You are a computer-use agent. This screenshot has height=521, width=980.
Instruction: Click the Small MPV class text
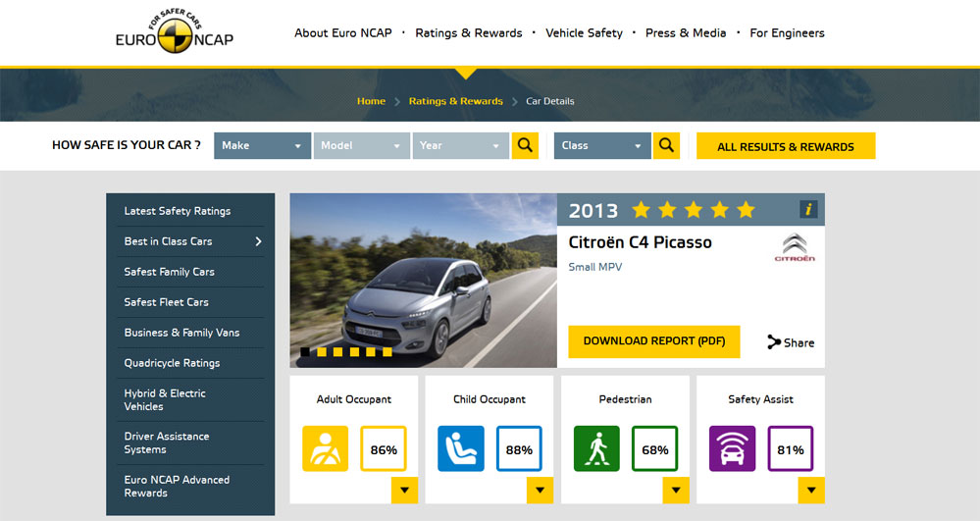pyautogui.click(x=595, y=267)
